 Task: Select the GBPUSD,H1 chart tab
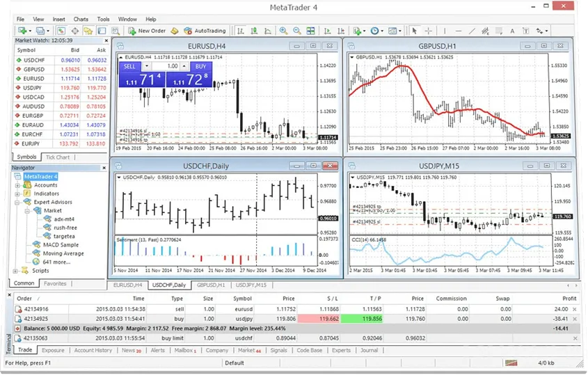click(211, 285)
